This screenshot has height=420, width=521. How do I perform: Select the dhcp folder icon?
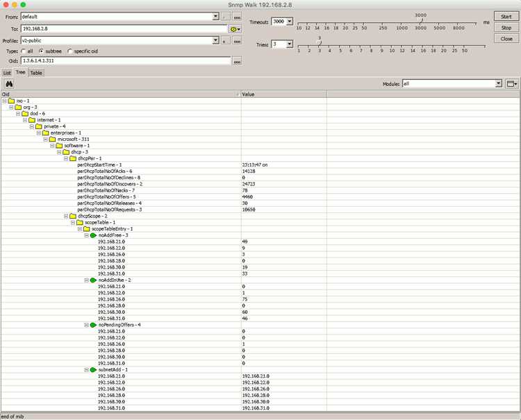point(66,152)
